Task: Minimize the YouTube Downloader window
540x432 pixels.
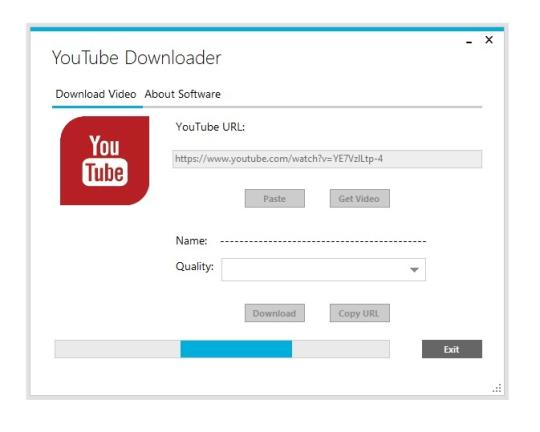Action: pyautogui.click(x=469, y=42)
